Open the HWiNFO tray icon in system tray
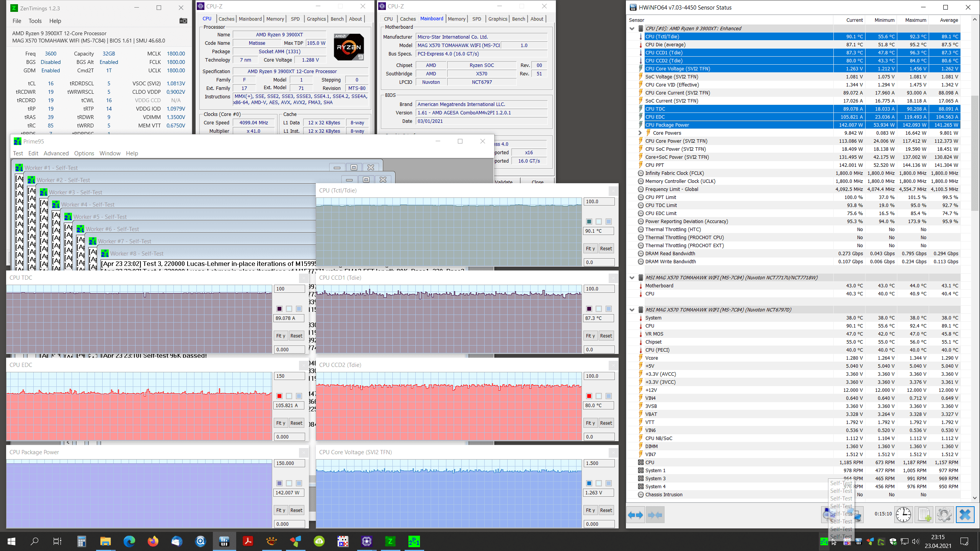This screenshot has width=980, height=551. click(859, 541)
